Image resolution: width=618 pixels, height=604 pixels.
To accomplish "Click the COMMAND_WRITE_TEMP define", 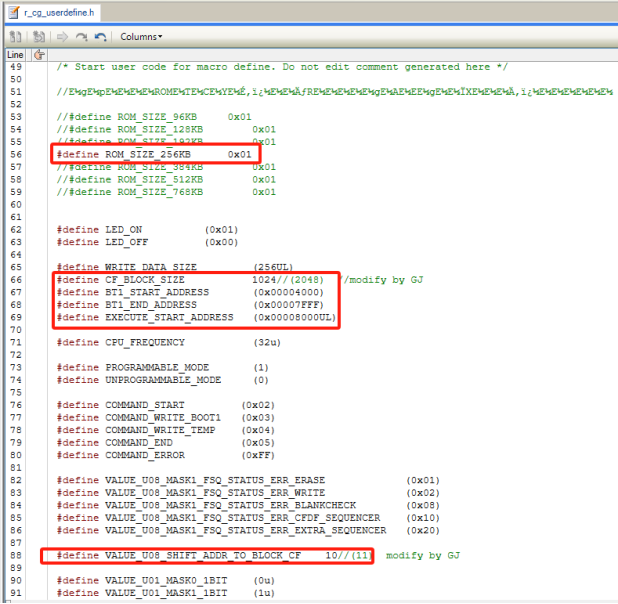I will pos(166,430).
